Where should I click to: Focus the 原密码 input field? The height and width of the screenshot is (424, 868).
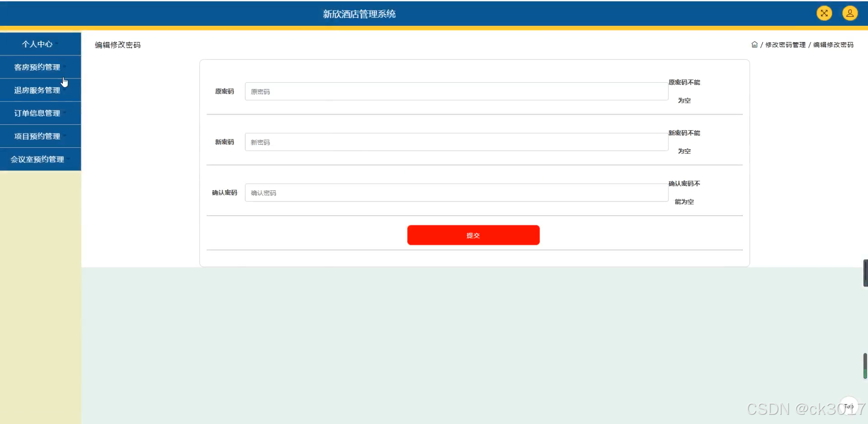[456, 91]
